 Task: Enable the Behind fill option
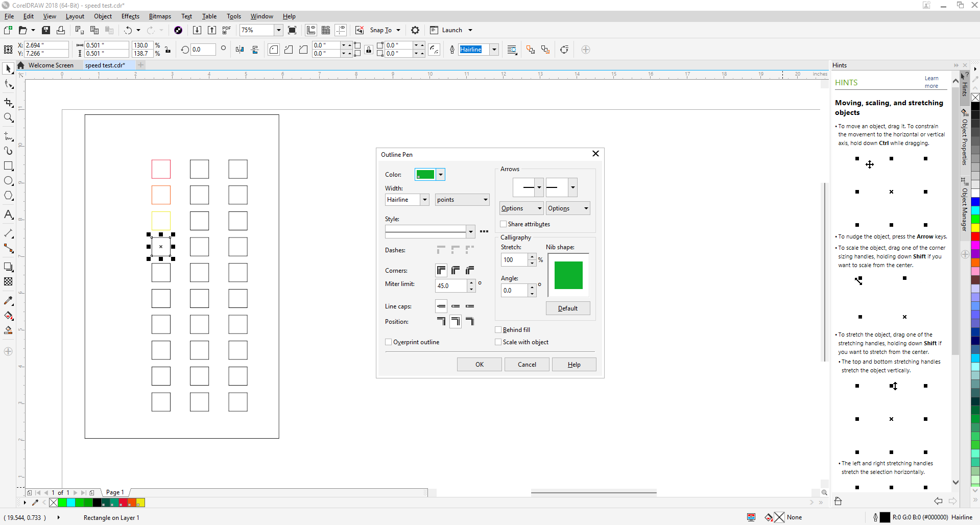point(498,329)
